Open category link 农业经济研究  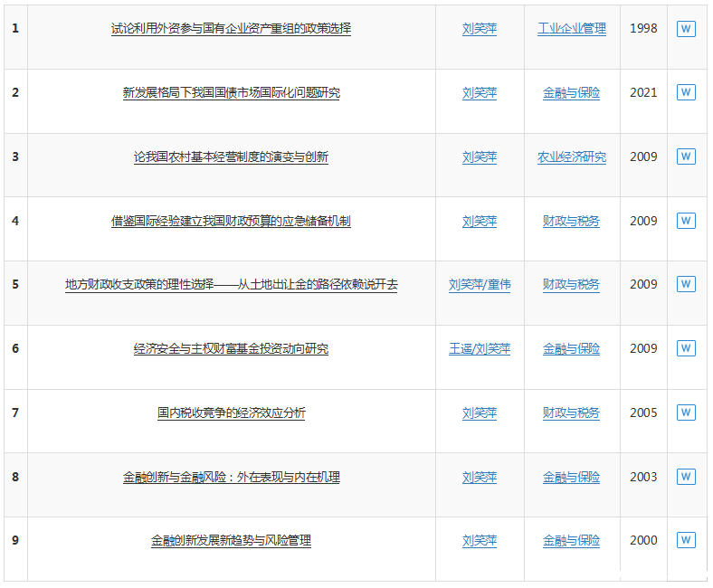coord(572,157)
